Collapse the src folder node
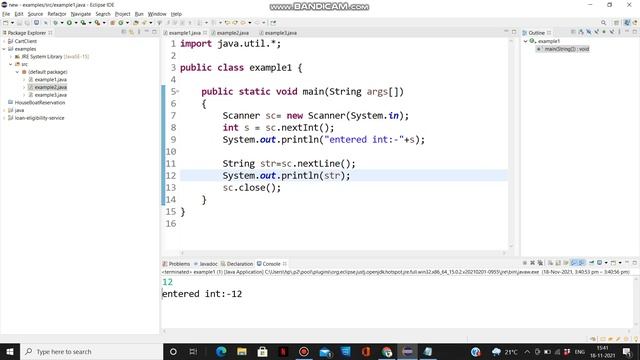The width and height of the screenshot is (640, 360). [11, 64]
